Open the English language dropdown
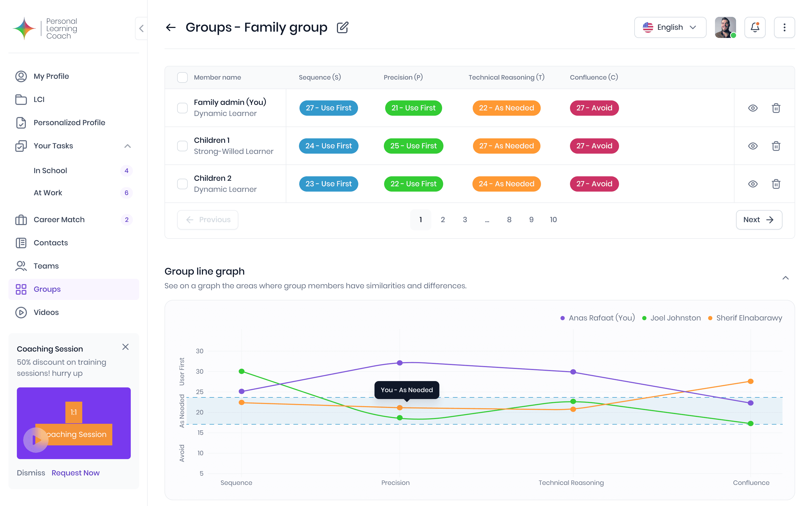 tap(670, 27)
